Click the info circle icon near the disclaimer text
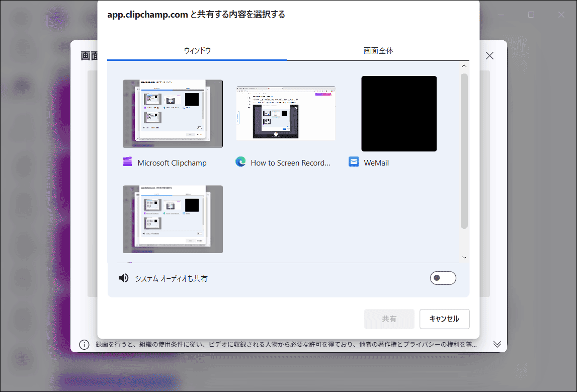 (83, 344)
